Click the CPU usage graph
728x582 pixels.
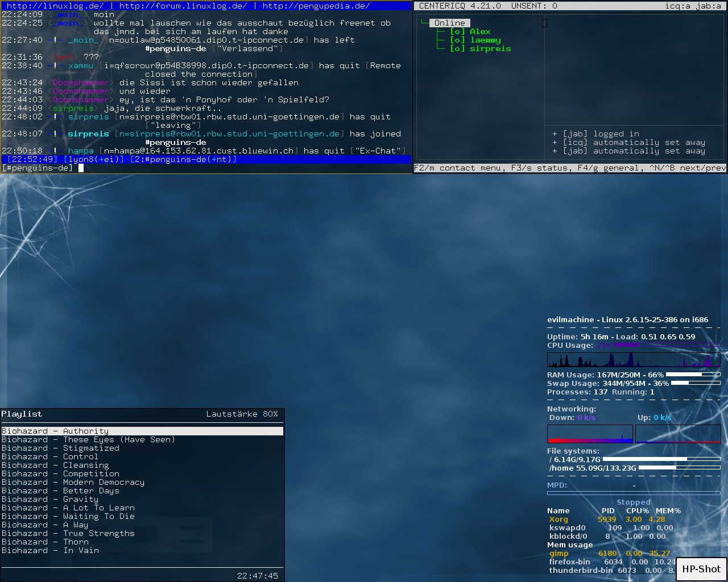pos(633,360)
